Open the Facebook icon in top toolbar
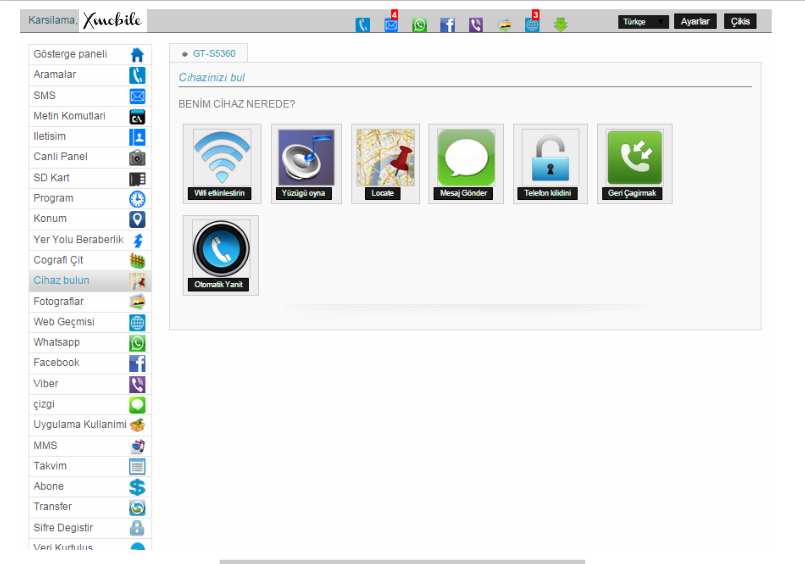The image size is (805, 564). (448, 25)
